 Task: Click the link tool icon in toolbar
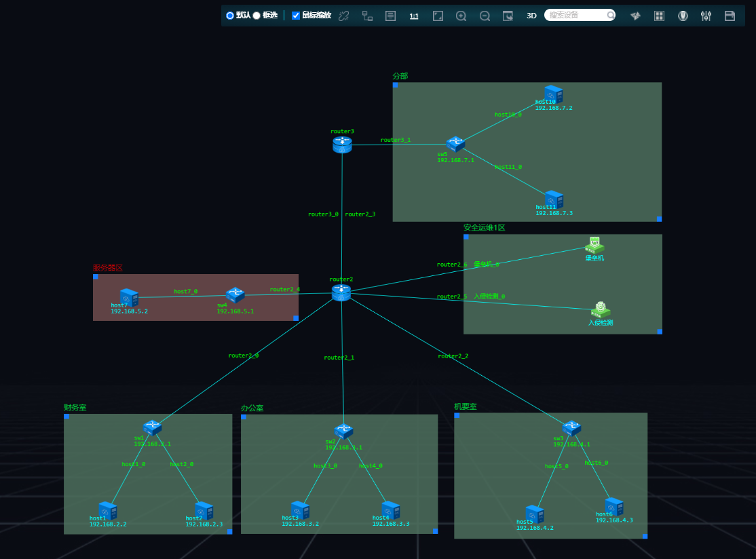343,16
